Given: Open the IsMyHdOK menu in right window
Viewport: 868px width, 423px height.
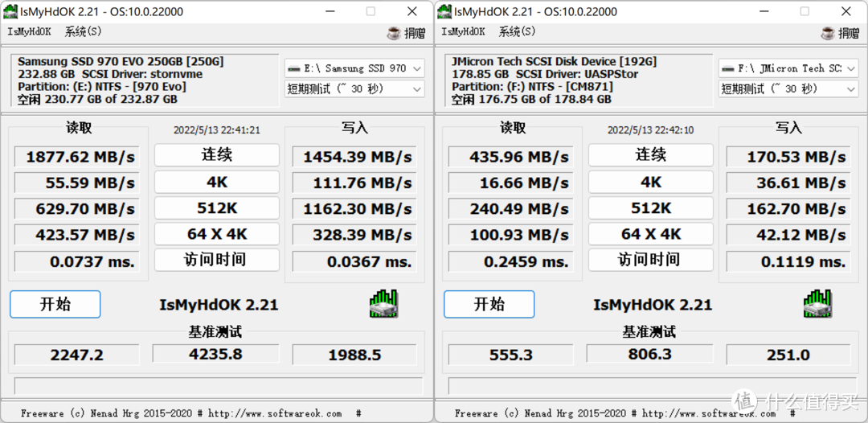Looking at the screenshot, I should point(463,31).
